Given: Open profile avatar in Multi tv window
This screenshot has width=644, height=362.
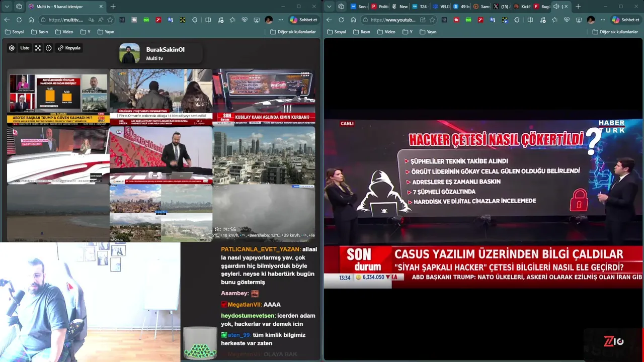Looking at the screenshot, I should click(269, 20).
